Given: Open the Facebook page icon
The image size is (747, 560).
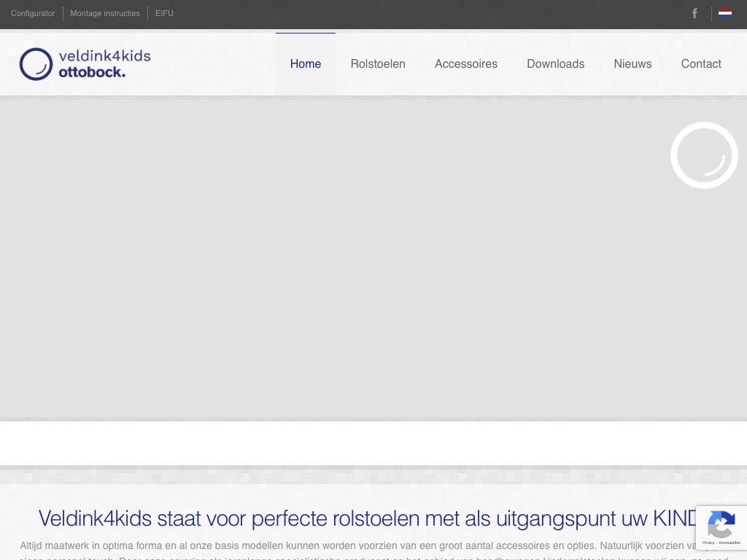Looking at the screenshot, I should click(x=694, y=13).
